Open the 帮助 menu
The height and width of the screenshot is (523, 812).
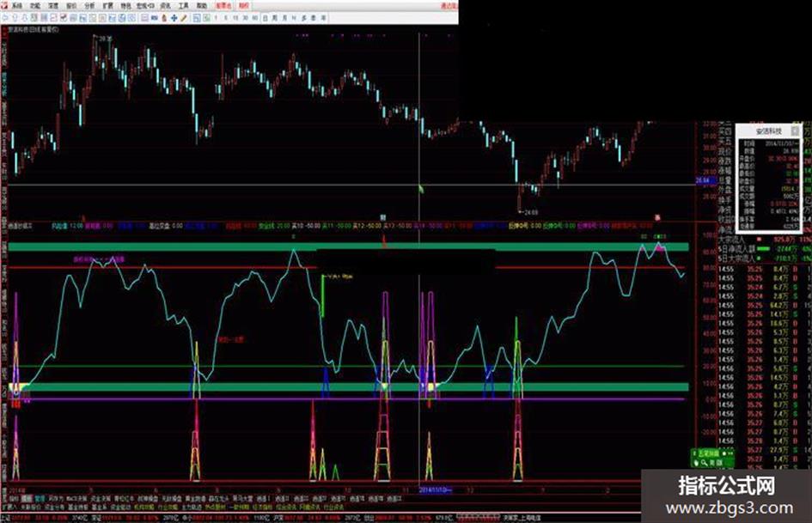pyautogui.click(x=201, y=6)
